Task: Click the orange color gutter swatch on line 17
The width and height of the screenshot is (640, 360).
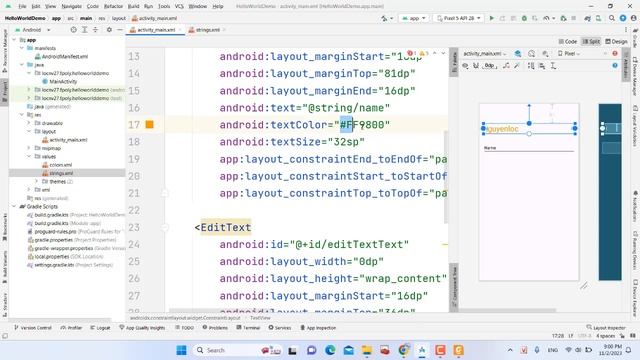Action: coord(149,124)
